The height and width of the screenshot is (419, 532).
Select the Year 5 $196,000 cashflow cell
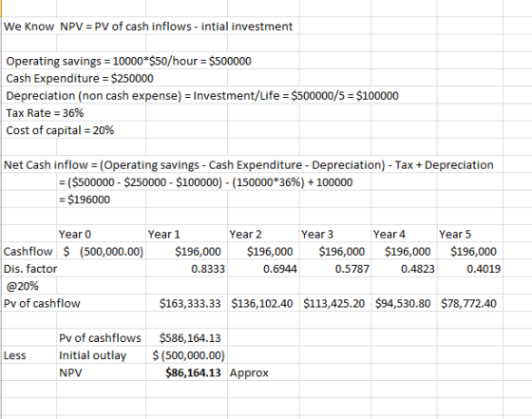[x=473, y=252]
